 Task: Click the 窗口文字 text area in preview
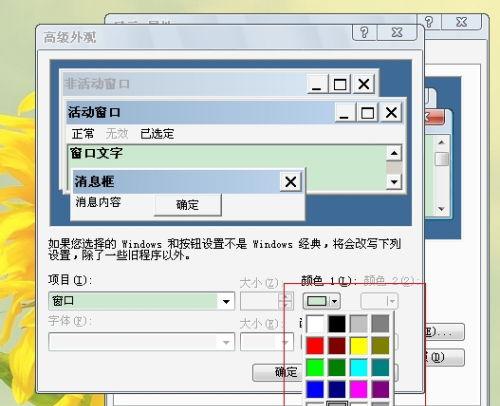coord(227,168)
